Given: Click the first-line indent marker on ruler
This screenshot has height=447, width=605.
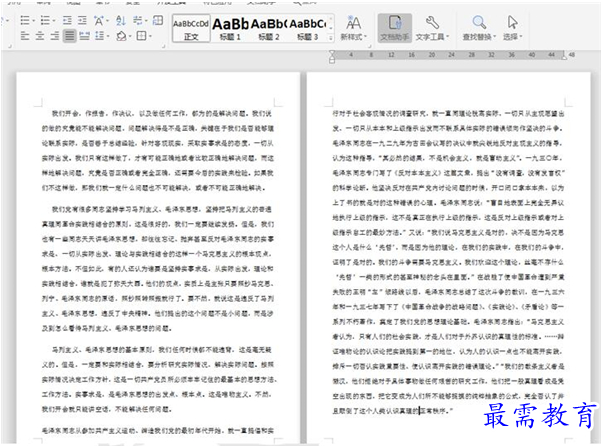Looking at the screenshot, I should 332,53.
